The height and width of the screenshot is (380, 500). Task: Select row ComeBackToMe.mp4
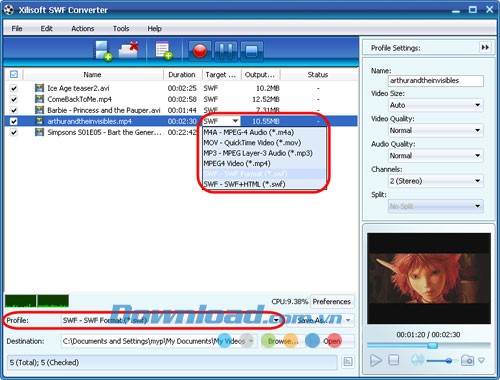click(x=180, y=99)
